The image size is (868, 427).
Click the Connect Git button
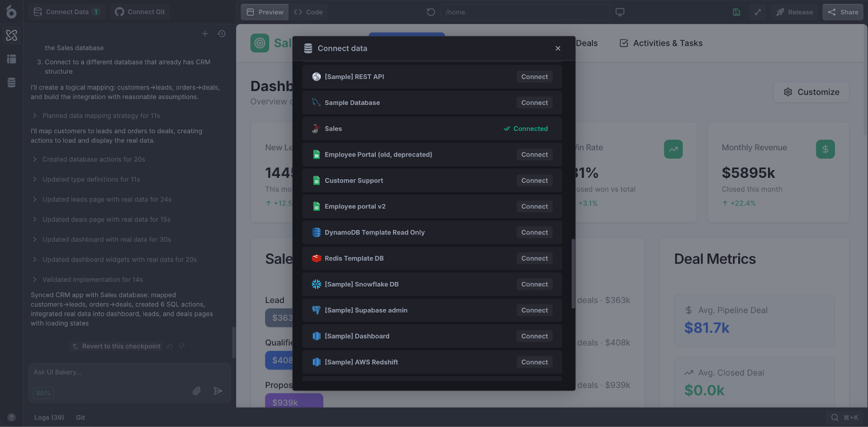pyautogui.click(x=140, y=12)
